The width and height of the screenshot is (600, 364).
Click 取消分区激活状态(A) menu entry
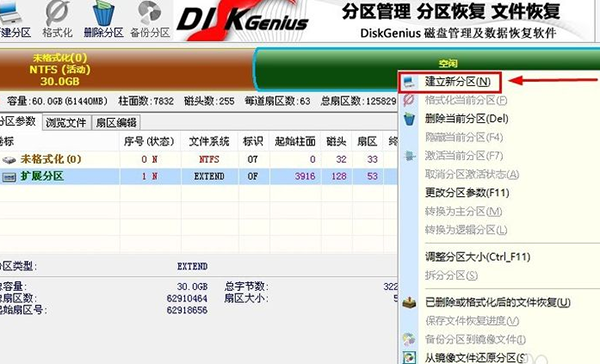pos(472,175)
